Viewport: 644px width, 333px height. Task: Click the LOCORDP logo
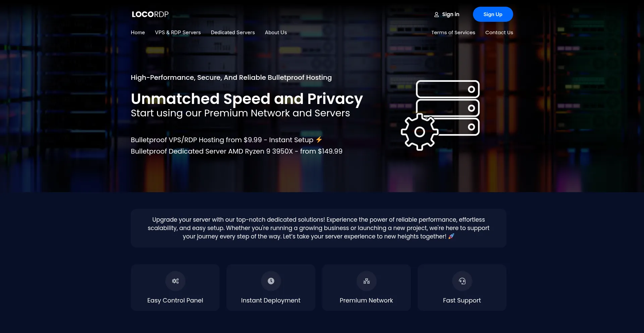point(150,14)
